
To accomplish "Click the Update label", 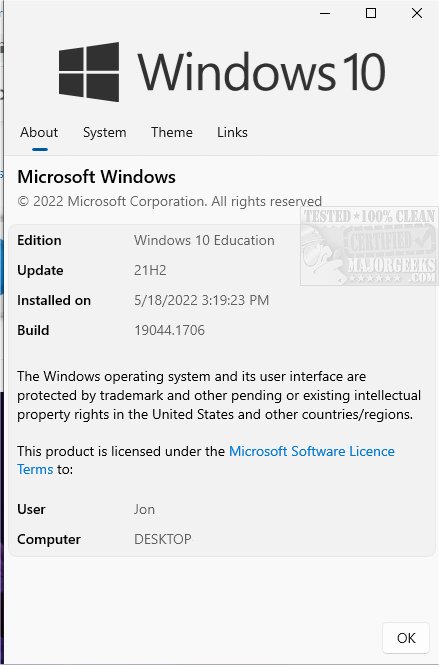I will click(40, 271).
